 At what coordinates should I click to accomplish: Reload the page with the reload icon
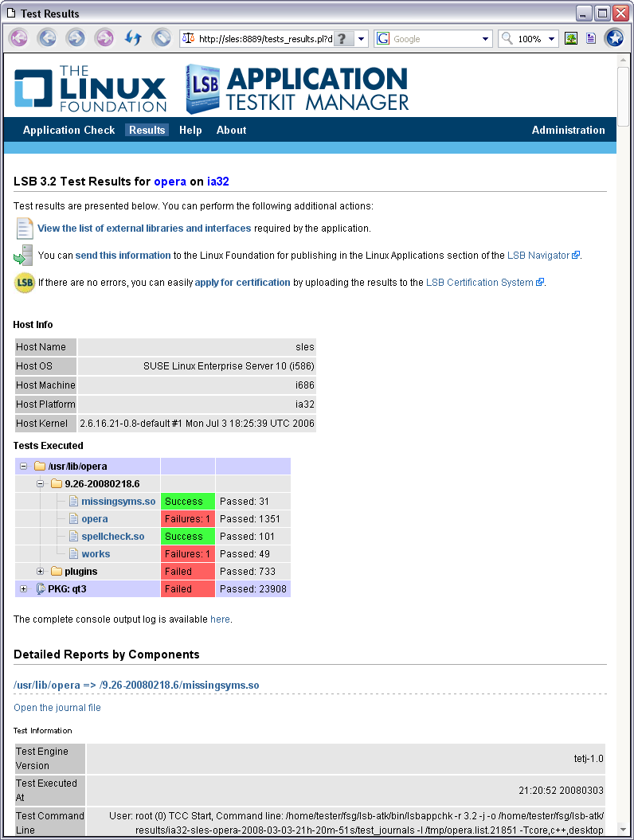(133, 38)
